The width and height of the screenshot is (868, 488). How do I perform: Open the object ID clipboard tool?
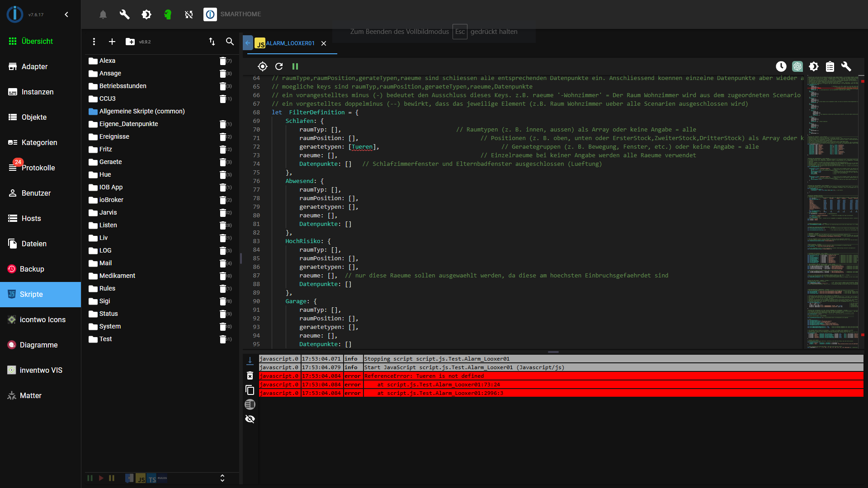[830, 66]
